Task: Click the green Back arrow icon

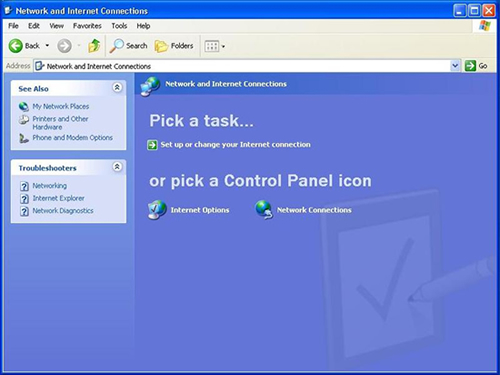Action: [x=15, y=46]
